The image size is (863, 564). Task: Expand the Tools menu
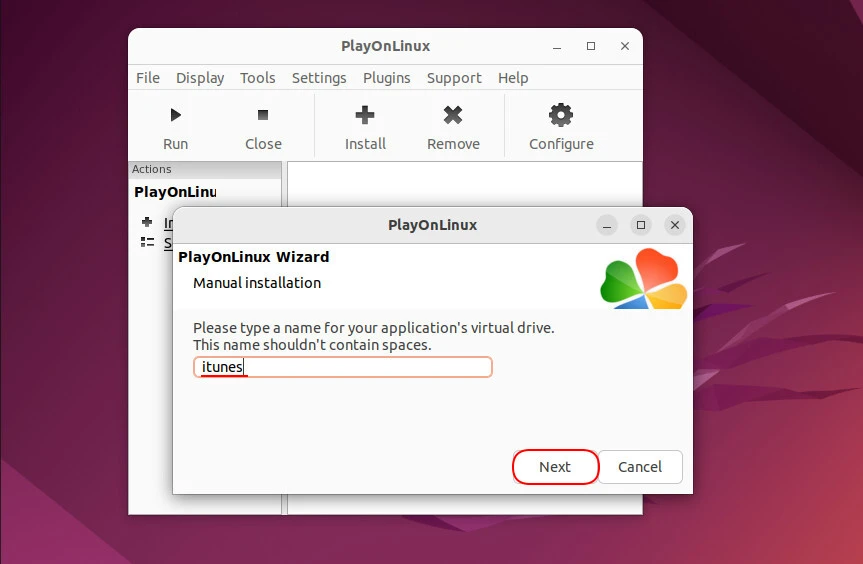pyautogui.click(x=258, y=78)
